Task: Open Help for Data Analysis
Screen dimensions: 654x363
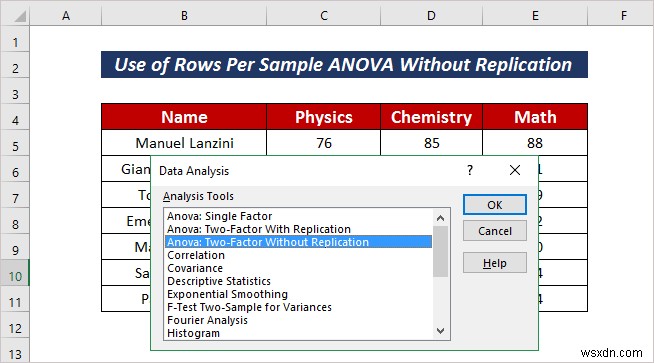Action: (495, 263)
